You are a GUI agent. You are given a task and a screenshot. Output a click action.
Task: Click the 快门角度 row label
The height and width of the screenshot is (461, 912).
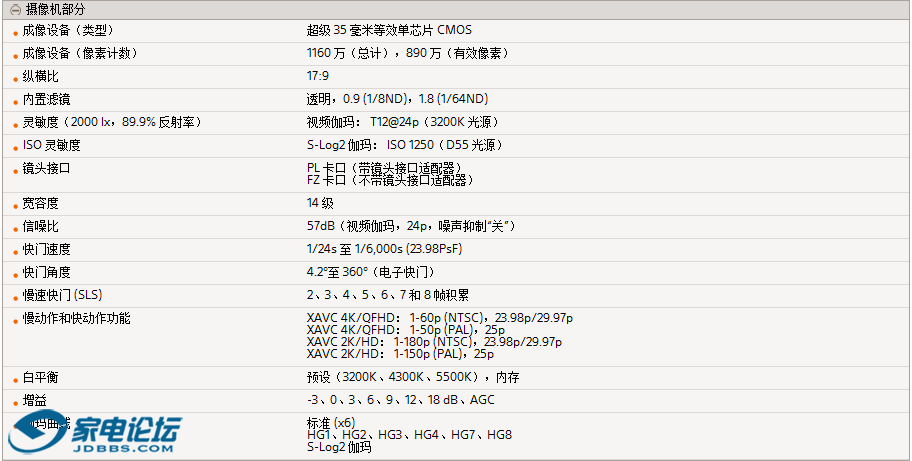47,272
